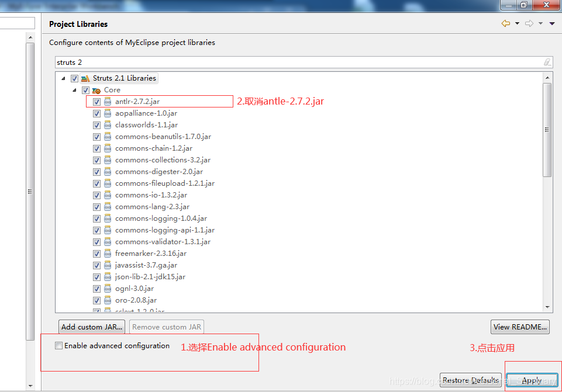Uncheck commons-fileupload-1.2.1.jar checkbox
This screenshot has height=392, width=562.
[96, 183]
